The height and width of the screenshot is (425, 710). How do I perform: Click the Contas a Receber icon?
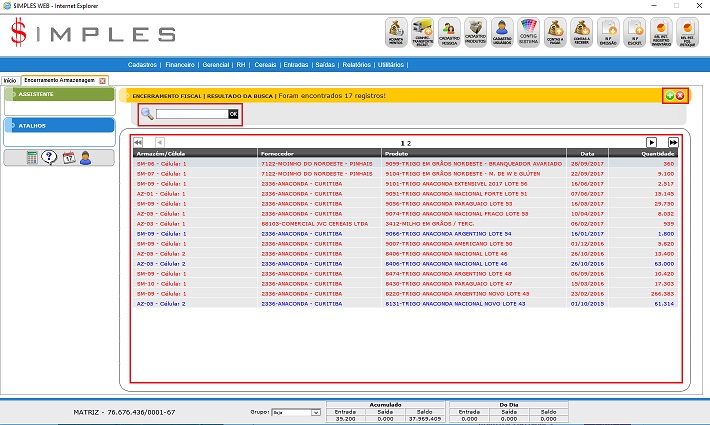581,32
